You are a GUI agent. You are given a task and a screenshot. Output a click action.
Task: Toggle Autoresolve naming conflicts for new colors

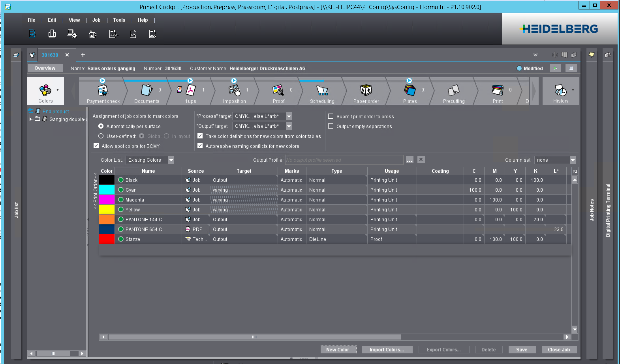coord(200,146)
